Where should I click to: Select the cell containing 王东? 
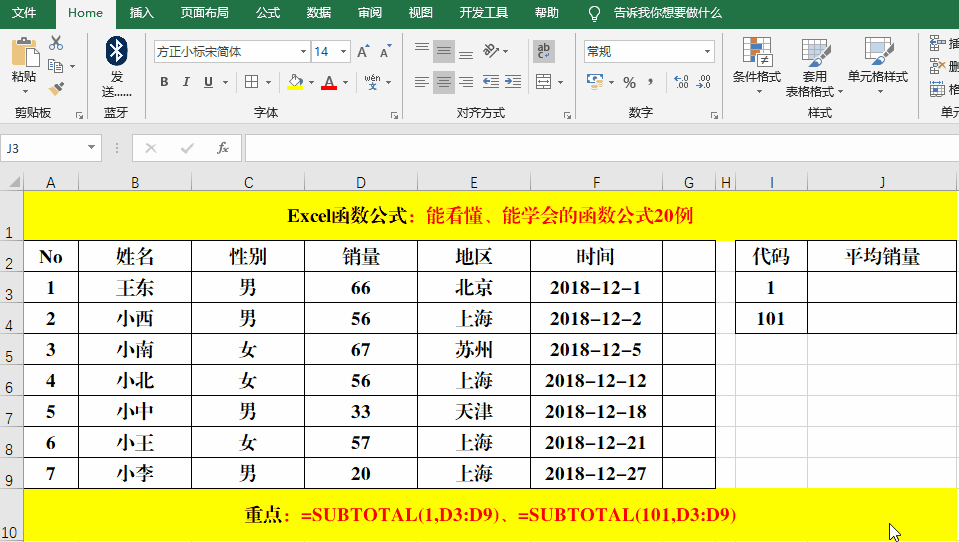point(135,288)
